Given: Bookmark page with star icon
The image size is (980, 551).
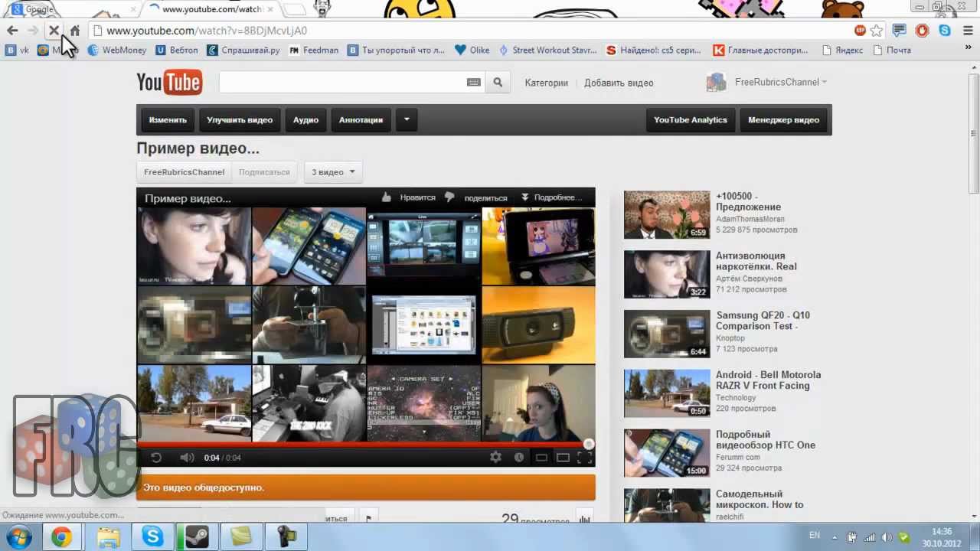Looking at the screenshot, I should [877, 31].
